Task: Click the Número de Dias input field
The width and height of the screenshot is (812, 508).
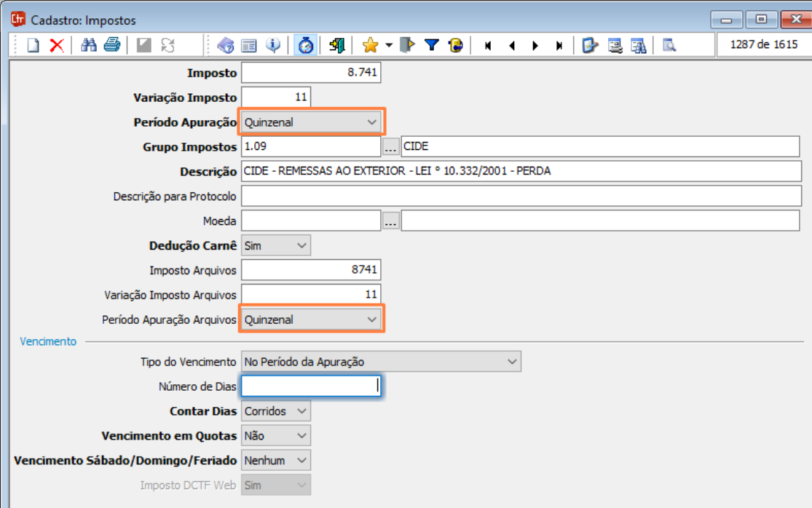Action: (310, 386)
